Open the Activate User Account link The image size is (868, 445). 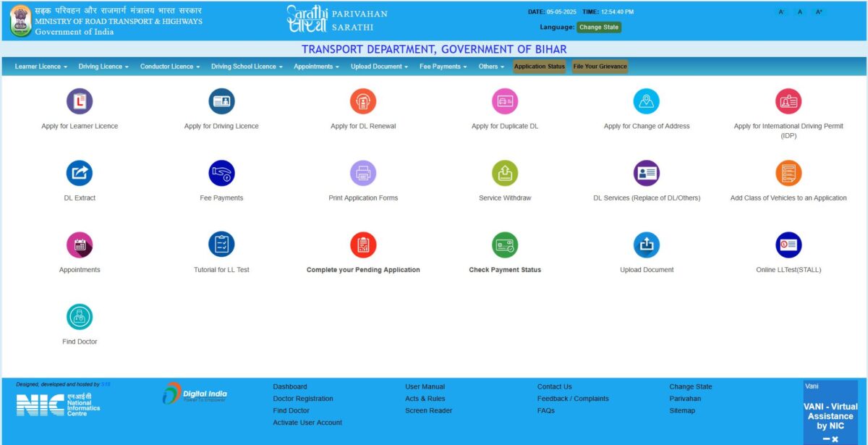point(307,423)
